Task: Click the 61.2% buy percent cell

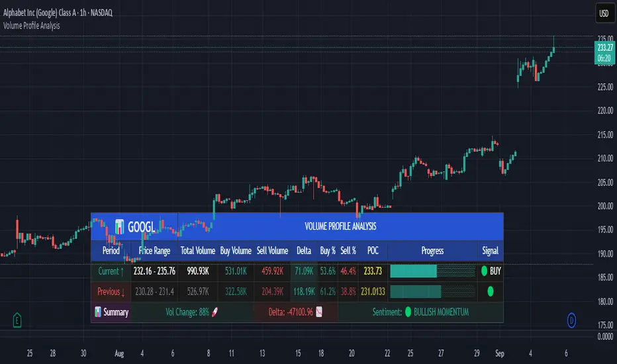Action: [x=328, y=292]
